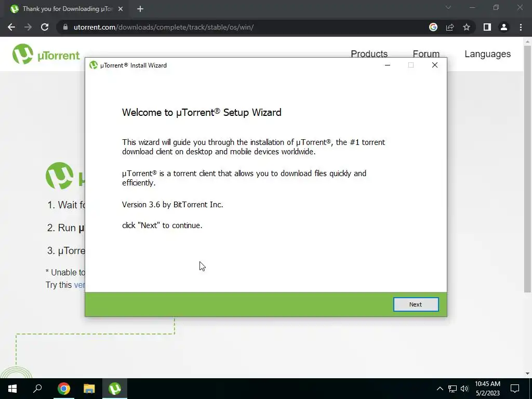Open the clock showing 10:45 AM
532x399 pixels.
[487, 389]
